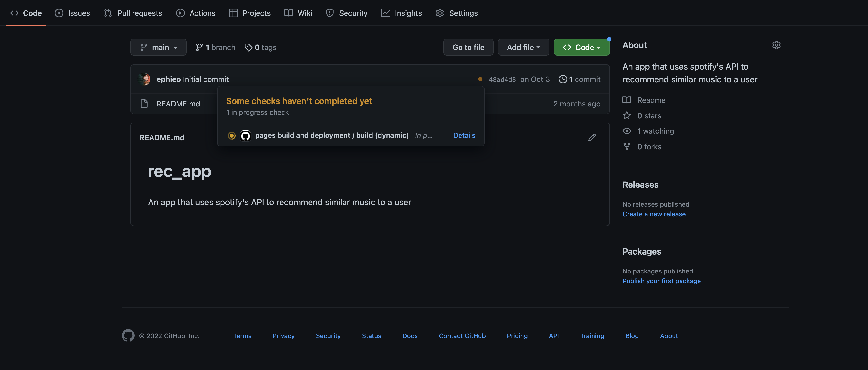The image size is (868, 370).
Task: Switch to the Issues tab
Action: [x=72, y=13]
